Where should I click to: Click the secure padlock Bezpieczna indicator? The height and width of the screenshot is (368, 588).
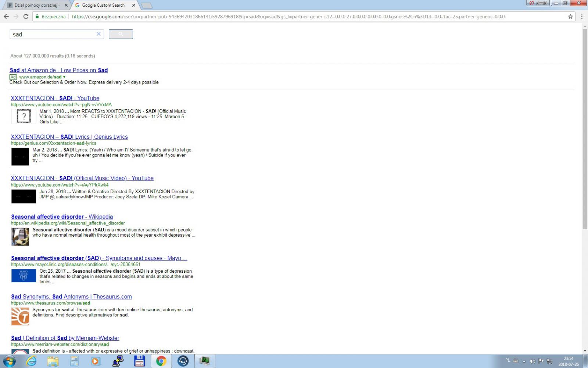[50, 17]
